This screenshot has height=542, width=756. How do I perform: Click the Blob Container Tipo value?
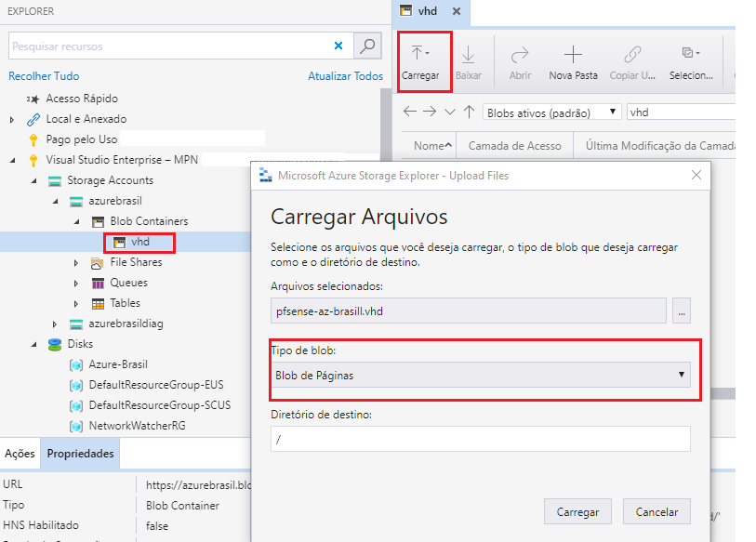tap(182, 506)
